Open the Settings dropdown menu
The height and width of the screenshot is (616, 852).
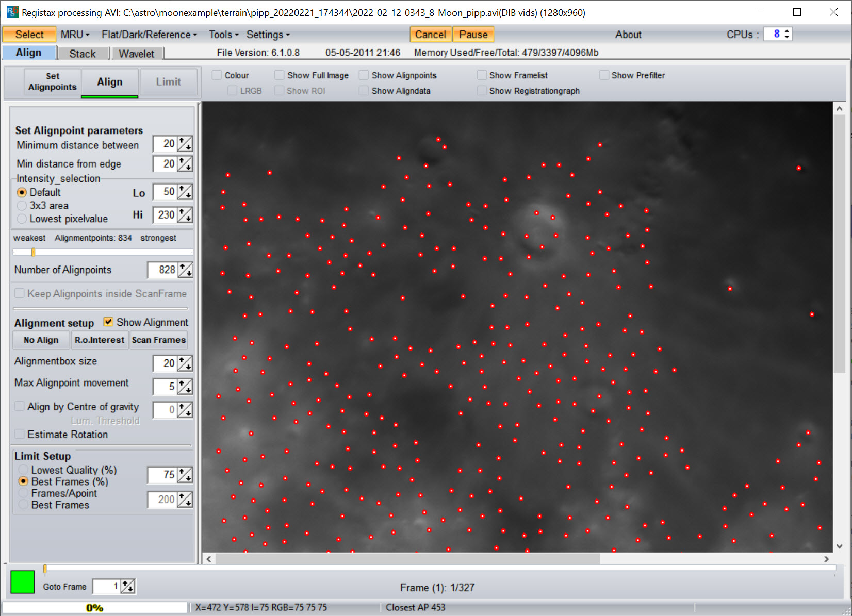268,35
